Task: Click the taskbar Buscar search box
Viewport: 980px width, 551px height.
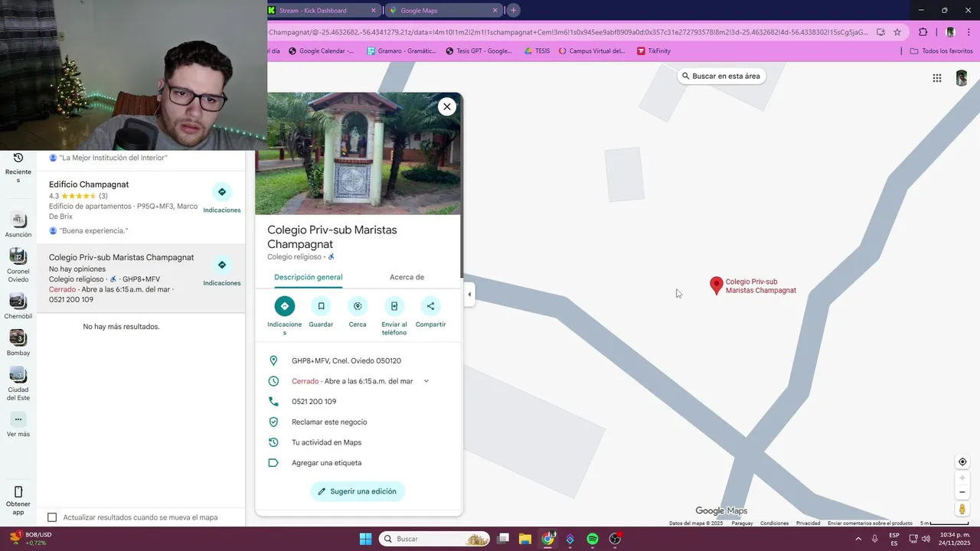Action: [x=434, y=539]
